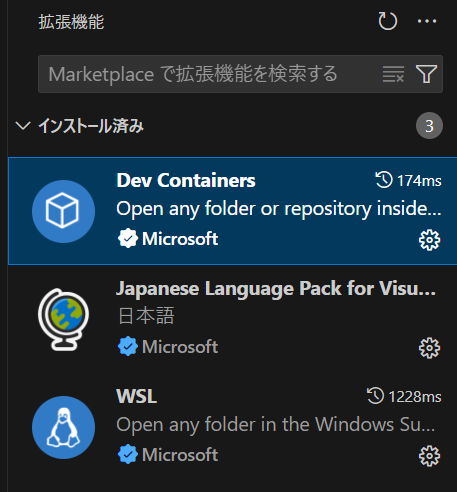Open Dev Containers manage gear menu

pos(429,240)
